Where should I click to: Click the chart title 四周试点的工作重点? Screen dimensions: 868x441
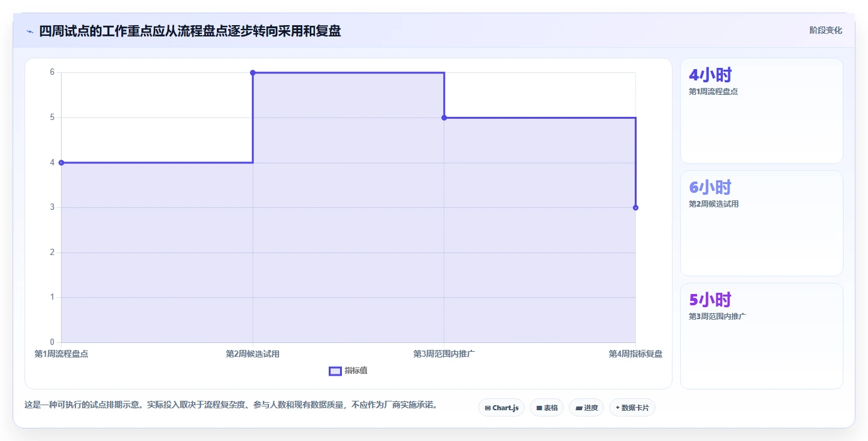point(190,31)
